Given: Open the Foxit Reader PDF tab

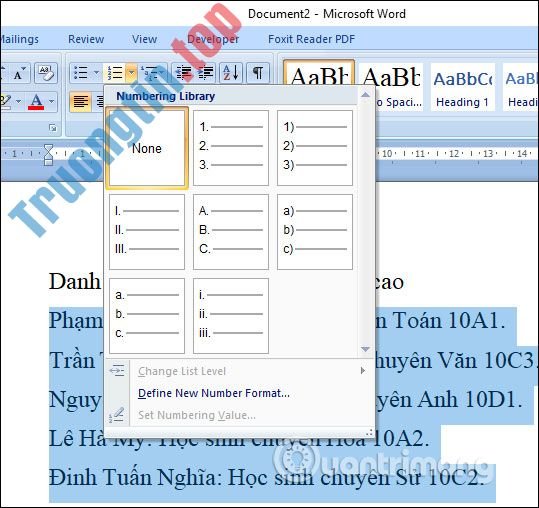Looking at the screenshot, I should pos(311,39).
